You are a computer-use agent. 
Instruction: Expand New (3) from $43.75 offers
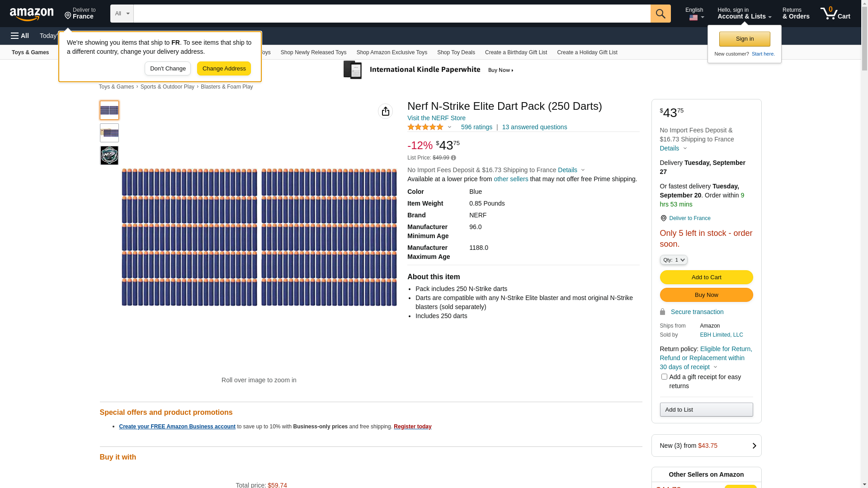pos(706,446)
